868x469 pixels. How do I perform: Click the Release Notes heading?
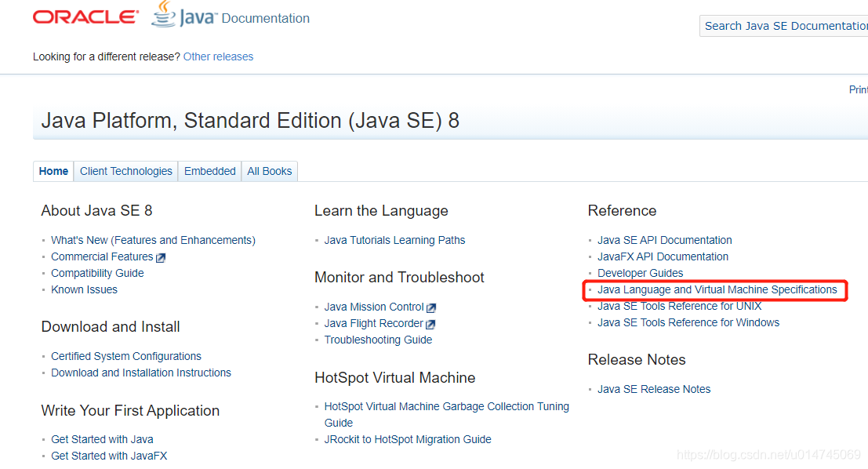click(x=637, y=360)
